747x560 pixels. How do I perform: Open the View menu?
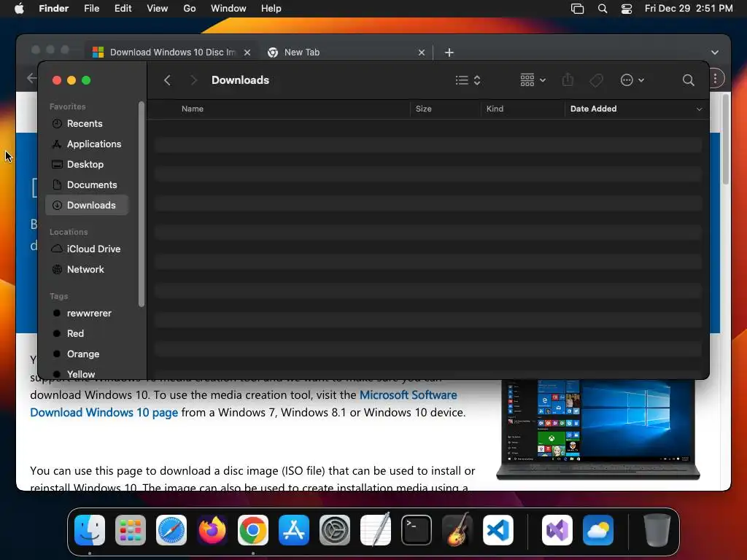[158, 9]
